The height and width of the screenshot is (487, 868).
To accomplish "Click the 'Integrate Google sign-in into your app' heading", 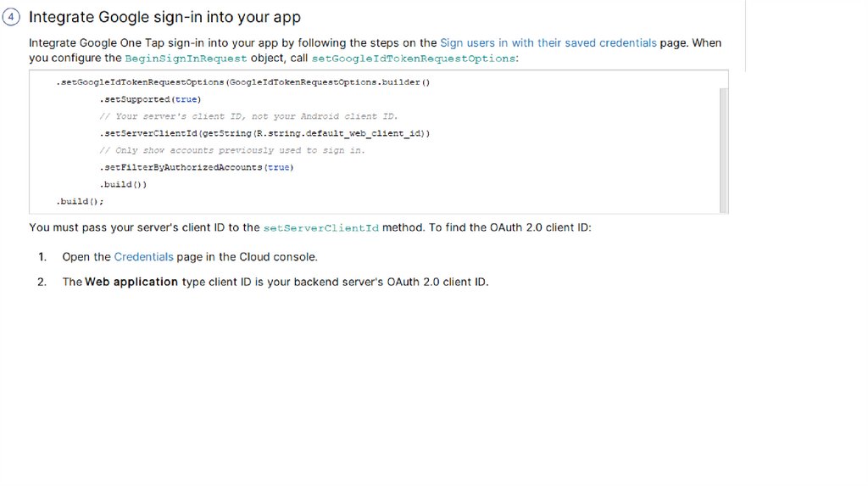I will coord(164,18).
